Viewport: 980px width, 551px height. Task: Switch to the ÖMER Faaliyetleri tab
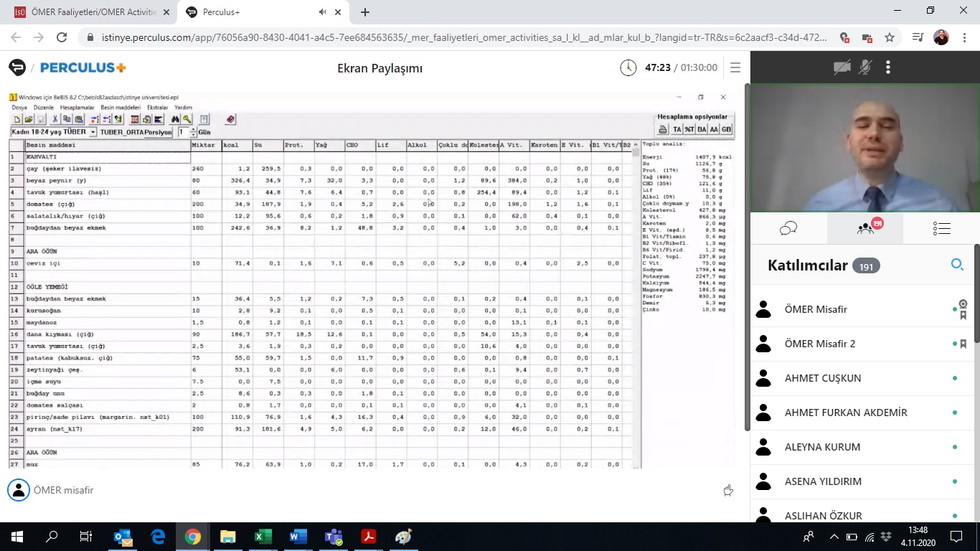(93, 12)
